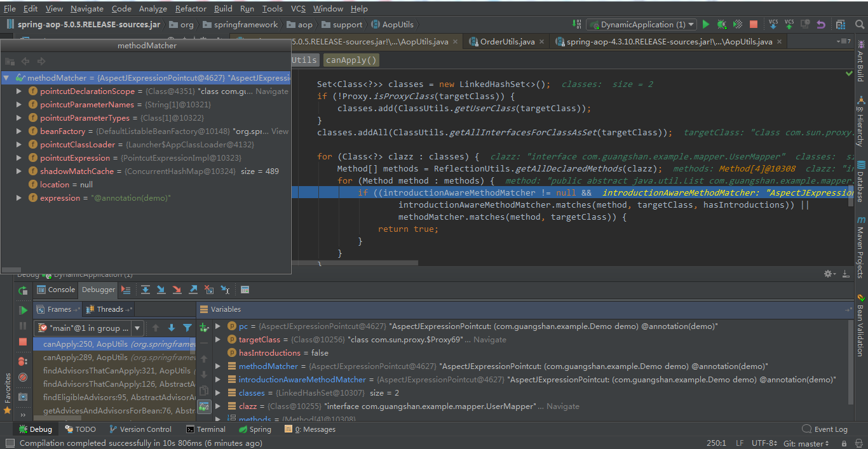Click the Step Out icon
868x449 pixels.
point(193,290)
